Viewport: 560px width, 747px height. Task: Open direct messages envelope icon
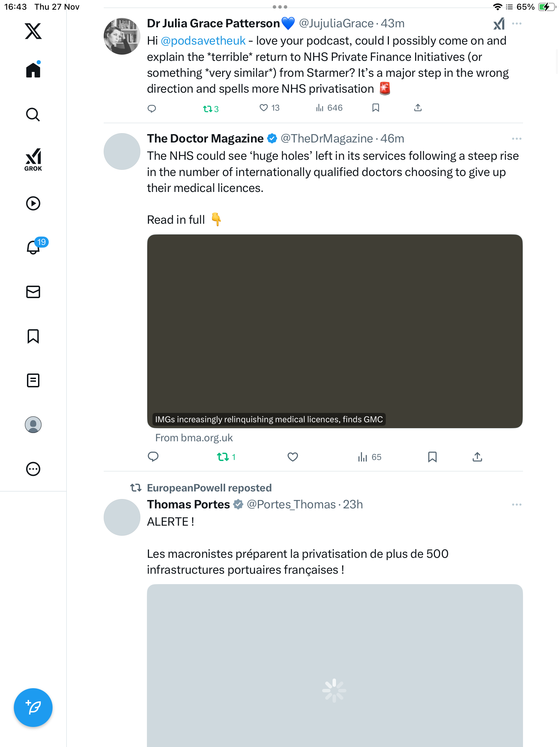point(33,292)
